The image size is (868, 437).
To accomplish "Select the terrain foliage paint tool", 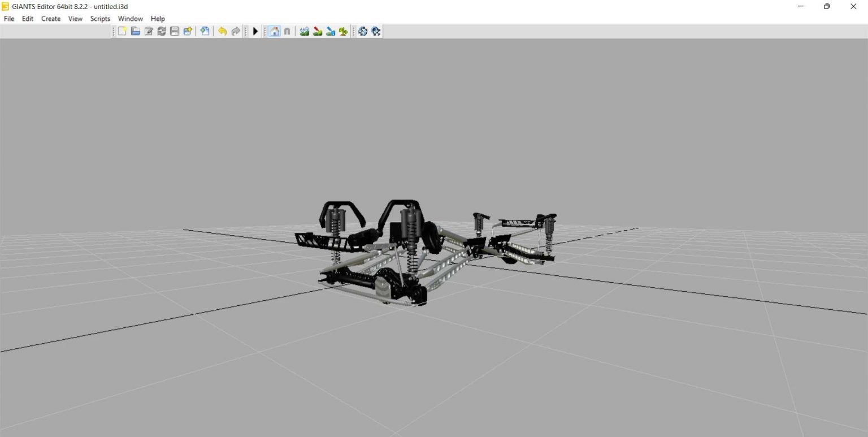I will [x=316, y=31].
